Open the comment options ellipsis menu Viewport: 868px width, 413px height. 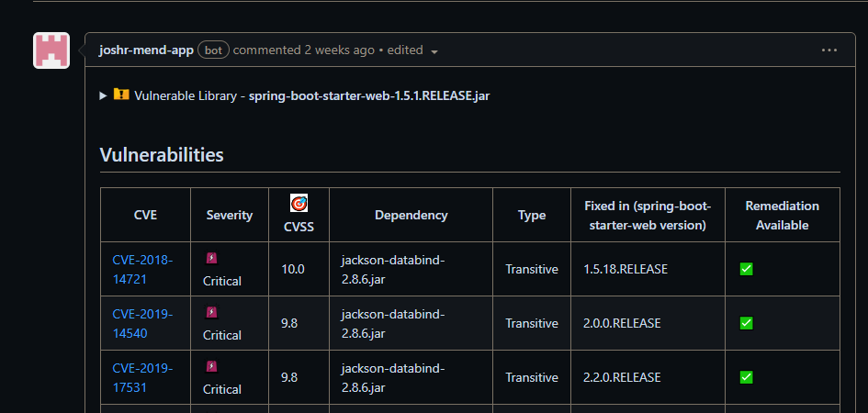tap(829, 50)
